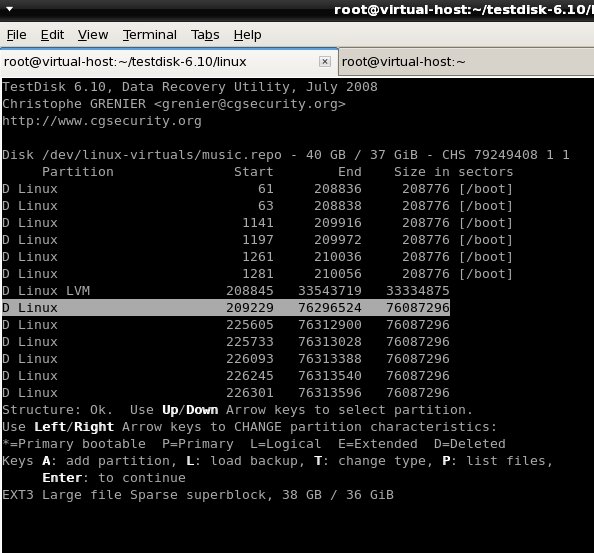Screen dimensions: 594x553
Task: Click the Linux partition row starting at 1261
Action: [x=257, y=257]
